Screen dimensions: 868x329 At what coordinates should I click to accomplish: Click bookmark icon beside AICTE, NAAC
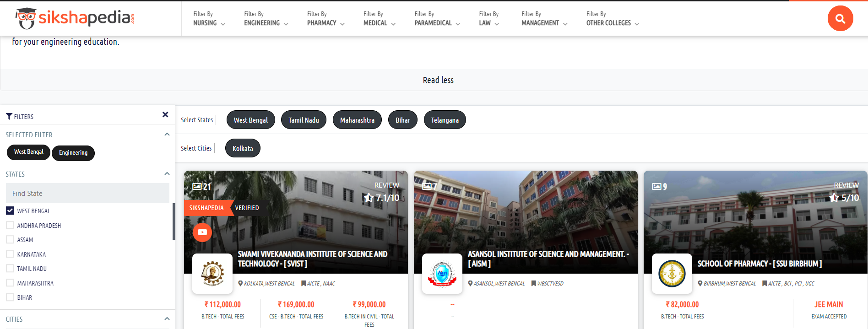[304, 284]
